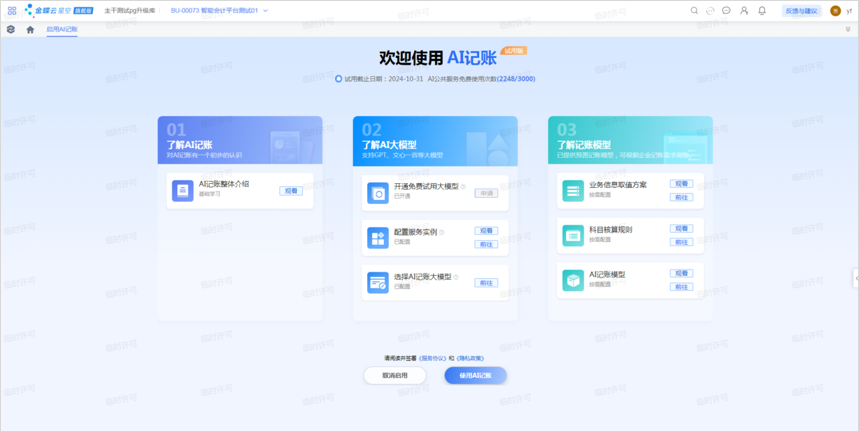Open the 隐私政策 link
Image resolution: width=859 pixels, height=432 pixels.
(471, 357)
